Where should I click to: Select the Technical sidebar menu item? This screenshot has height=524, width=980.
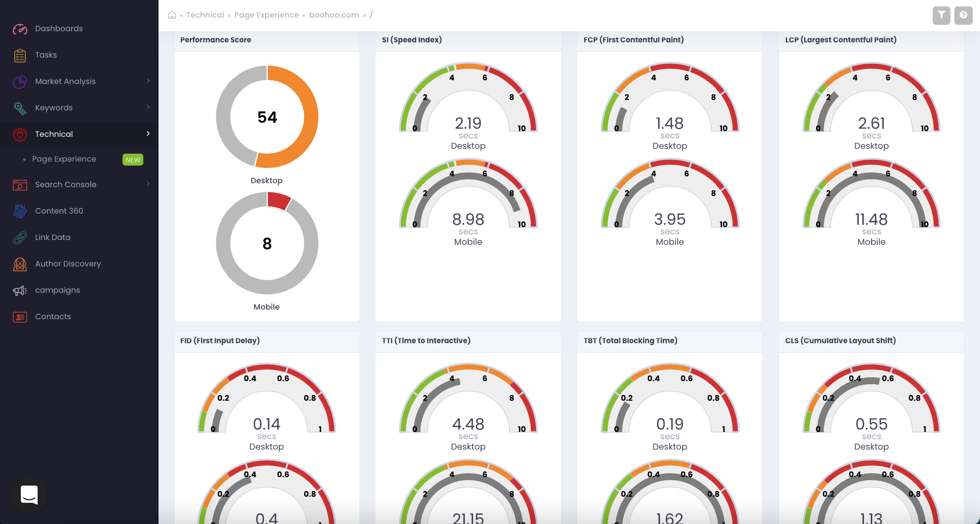click(54, 134)
